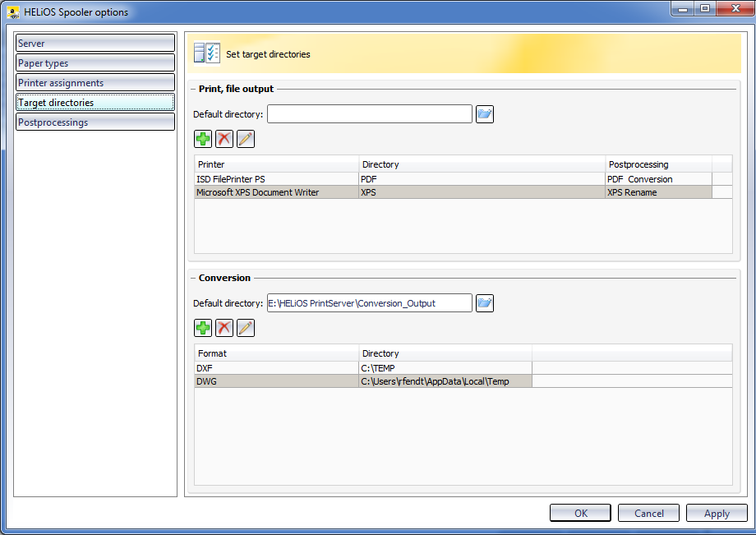Edit printer entry with pencil in Print, file output
This screenshot has height=535, width=756.
click(246, 139)
